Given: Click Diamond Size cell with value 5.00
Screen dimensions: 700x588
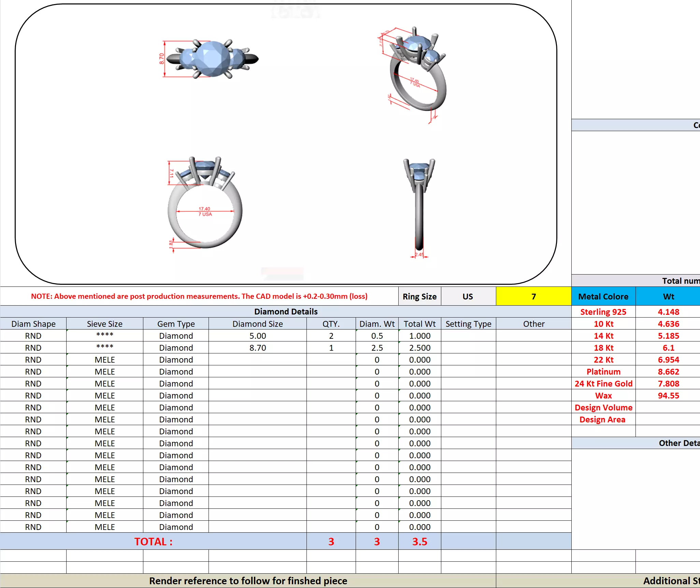Looking at the screenshot, I should 257,336.
